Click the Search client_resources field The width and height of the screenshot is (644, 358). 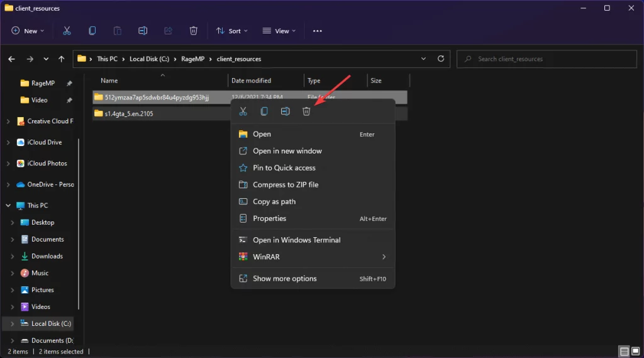(547, 59)
